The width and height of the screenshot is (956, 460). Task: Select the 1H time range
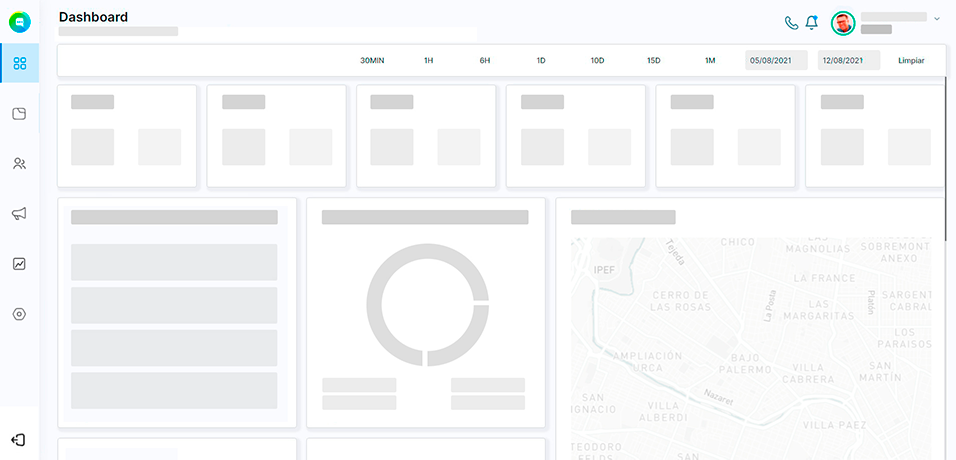pyautogui.click(x=428, y=61)
